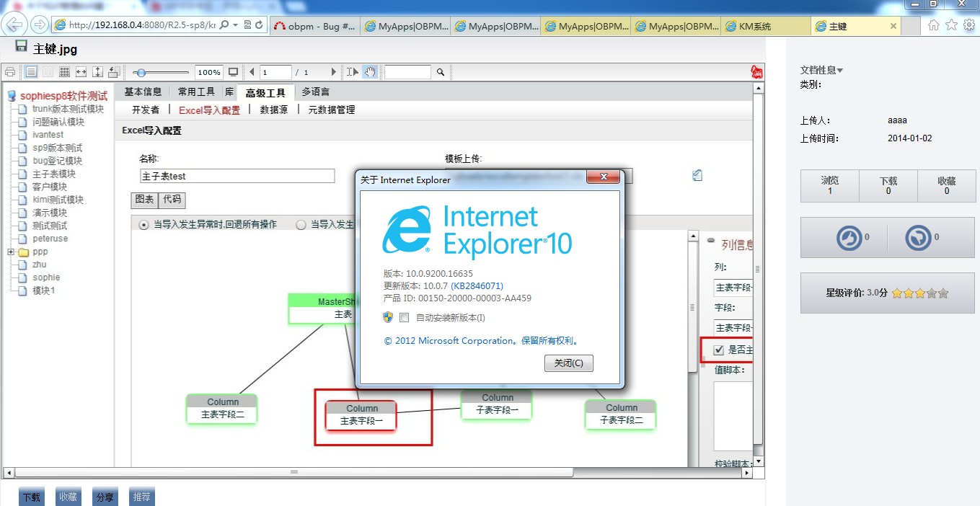Click the compatibility view icon in address bar
Viewport: 980px width, 506px height.
coord(247,25)
